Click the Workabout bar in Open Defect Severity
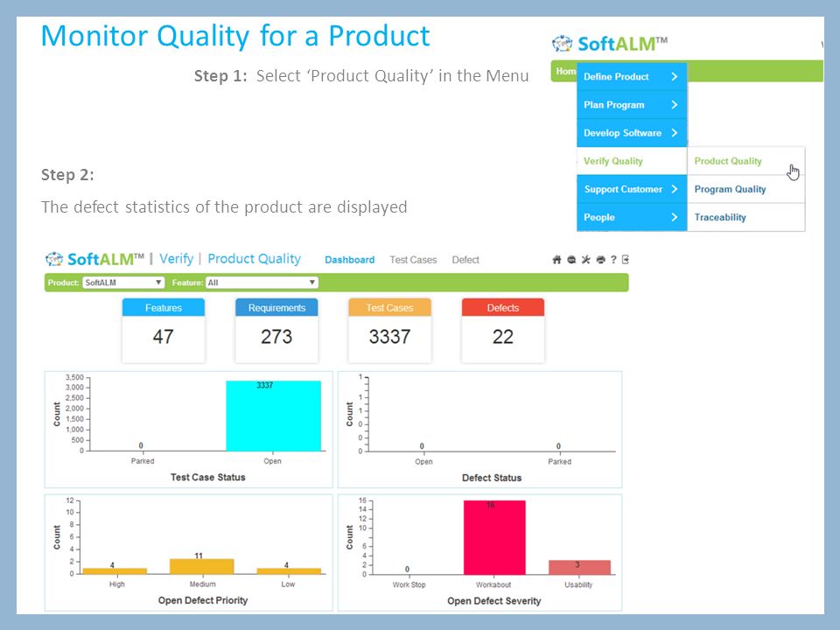 tap(493, 538)
